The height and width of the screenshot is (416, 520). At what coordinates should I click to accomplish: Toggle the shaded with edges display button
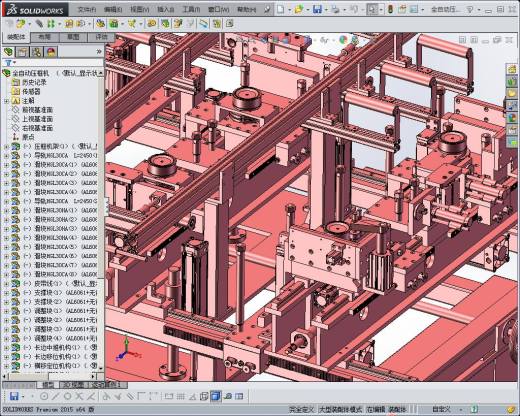coord(216,396)
